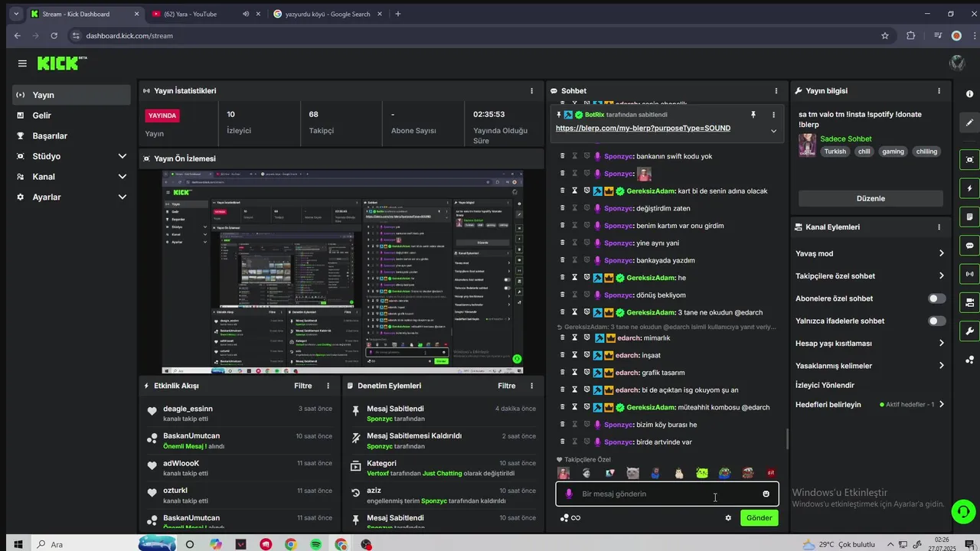Open the Sohbet panel options menu
980x551 pixels.
(776, 91)
